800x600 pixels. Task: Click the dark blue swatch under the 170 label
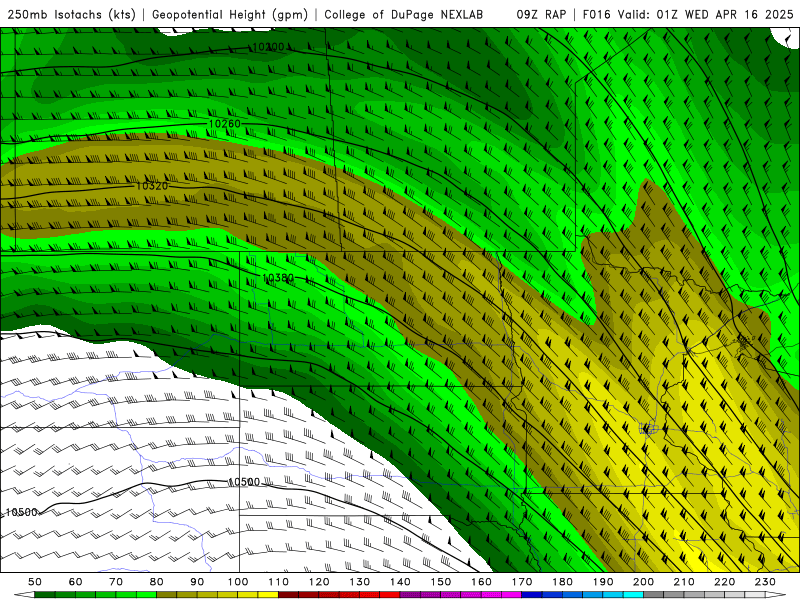[532, 595]
